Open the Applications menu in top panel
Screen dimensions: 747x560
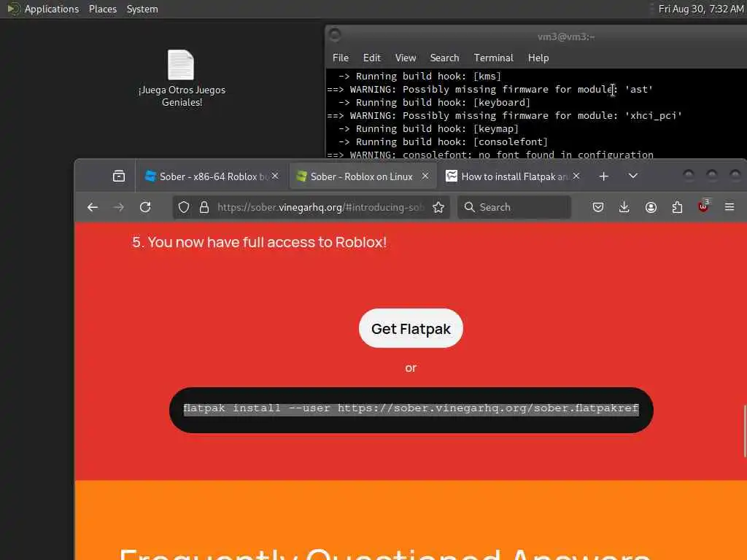[52, 9]
